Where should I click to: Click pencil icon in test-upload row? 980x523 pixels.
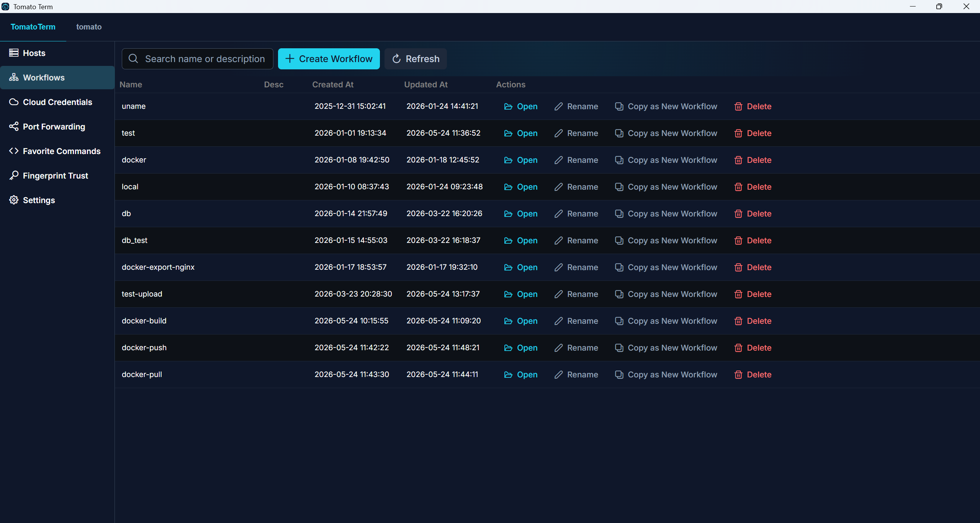click(x=558, y=294)
